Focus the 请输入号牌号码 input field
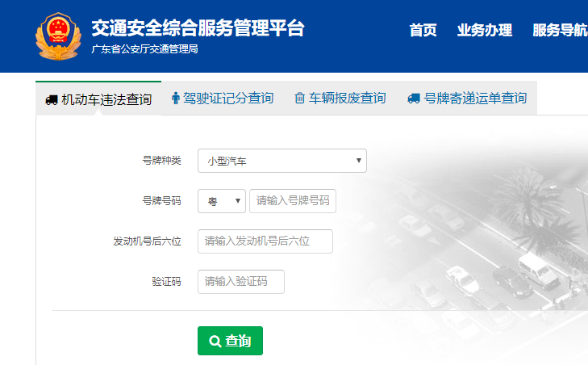 293,201
